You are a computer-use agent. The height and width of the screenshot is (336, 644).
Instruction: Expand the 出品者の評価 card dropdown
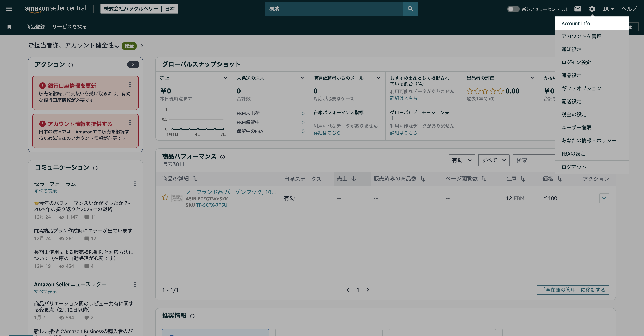point(532,78)
